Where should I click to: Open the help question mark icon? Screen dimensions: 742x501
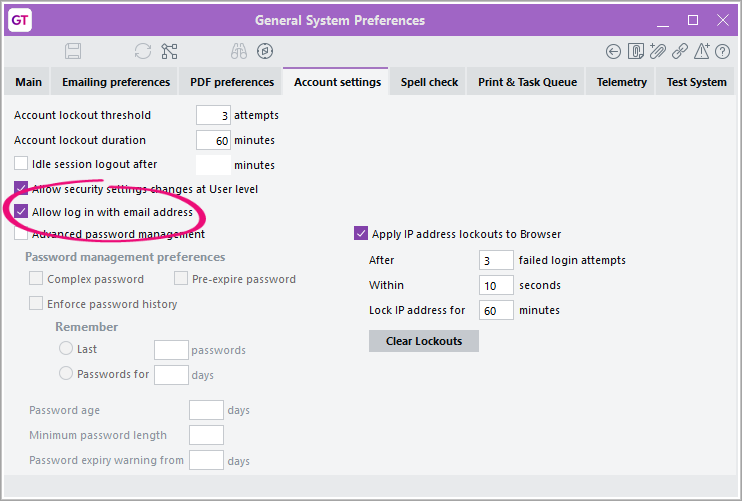(x=724, y=51)
